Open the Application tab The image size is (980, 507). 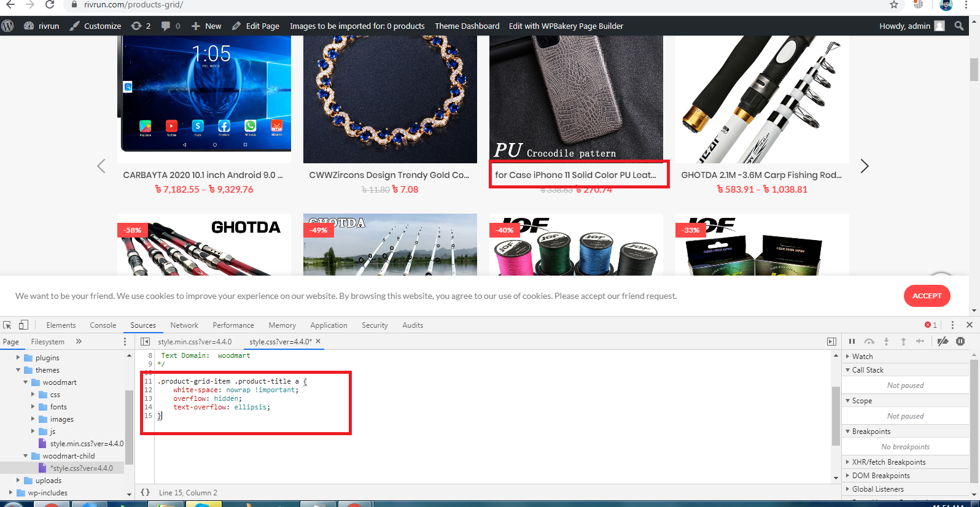[329, 325]
